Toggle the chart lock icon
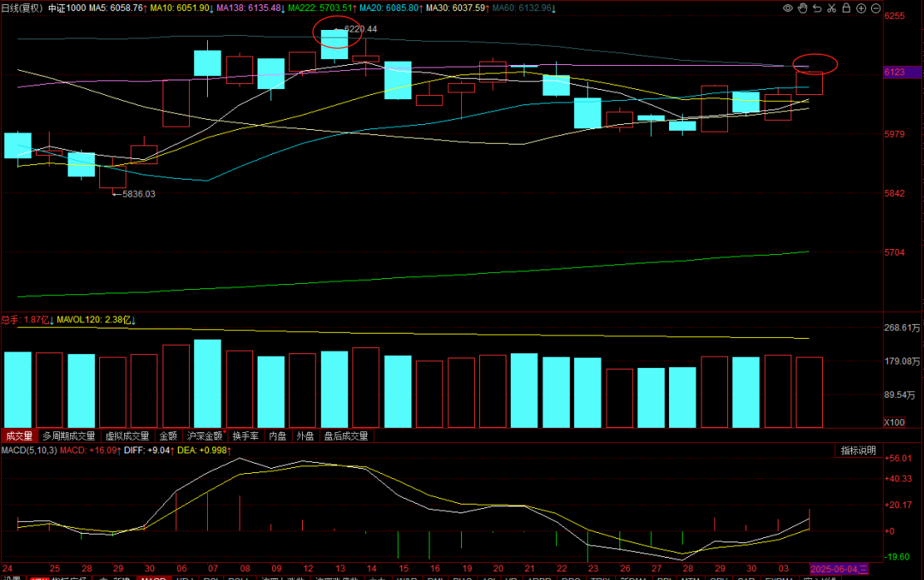924x580 pixels. (x=846, y=9)
